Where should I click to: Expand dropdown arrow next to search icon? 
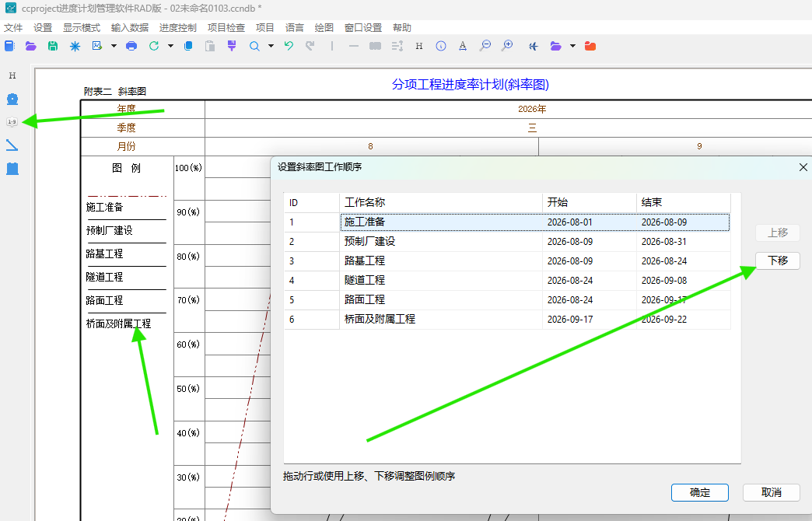[271, 46]
